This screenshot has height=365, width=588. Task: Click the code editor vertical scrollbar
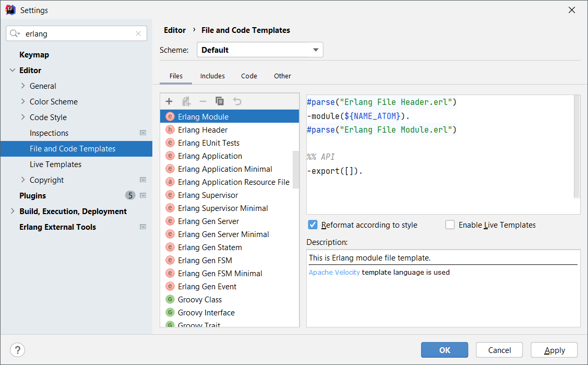coord(577,146)
